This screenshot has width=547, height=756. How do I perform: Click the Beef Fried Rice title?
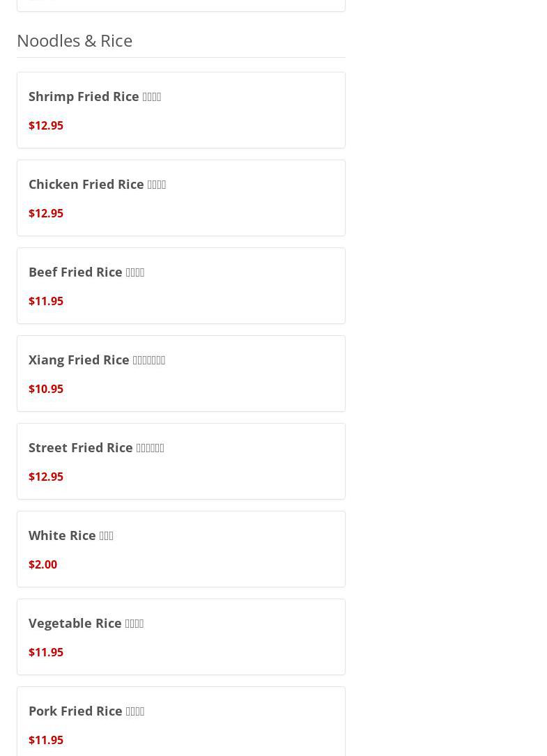point(86,272)
